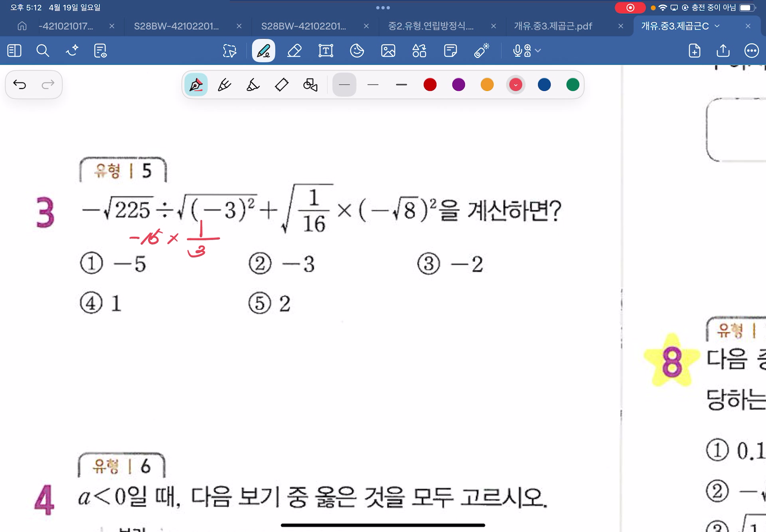Select the text box tool

[326, 51]
